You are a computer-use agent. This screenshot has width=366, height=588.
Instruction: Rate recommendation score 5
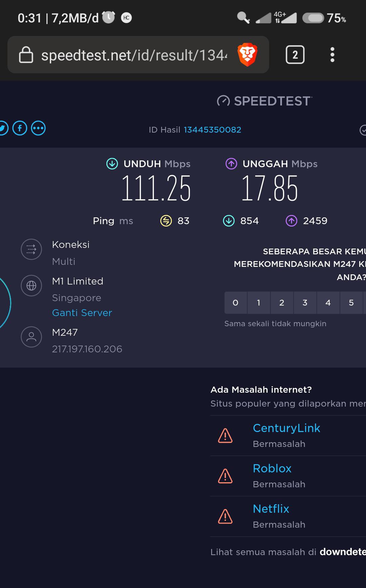pos(351,302)
